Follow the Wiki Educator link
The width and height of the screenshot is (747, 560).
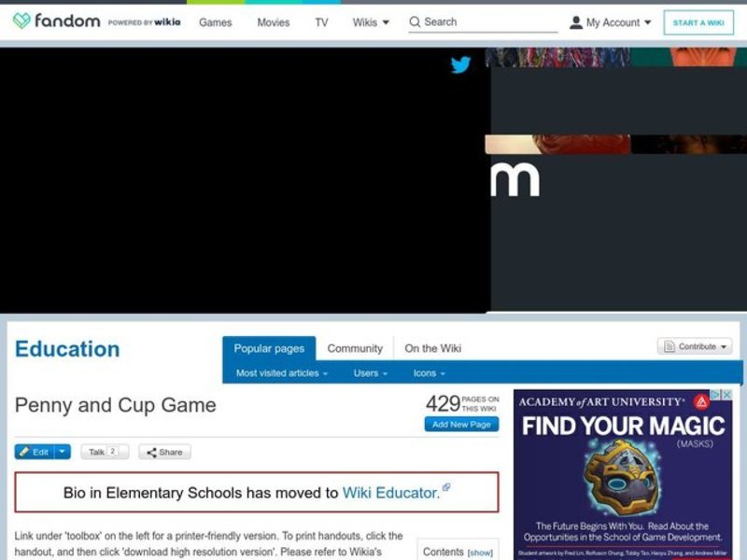393,493
